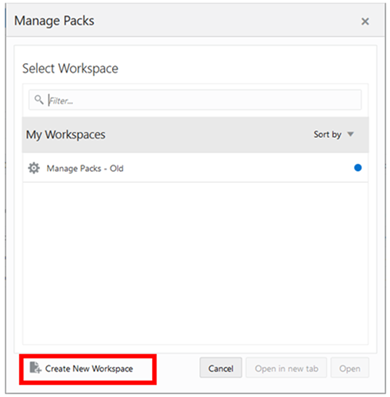Click the blue dot indicator on Manage Packs - Old

point(358,168)
